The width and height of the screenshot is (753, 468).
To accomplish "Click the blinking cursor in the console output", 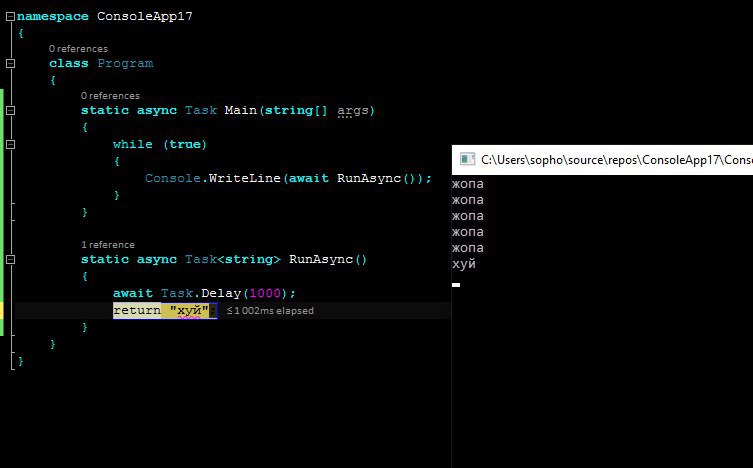I will click(x=456, y=285).
